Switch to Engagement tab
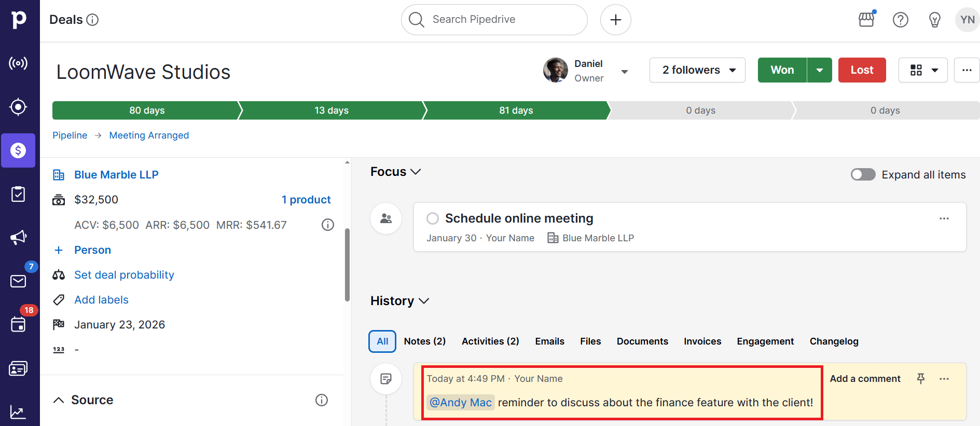The image size is (980, 426). point(765,341)
